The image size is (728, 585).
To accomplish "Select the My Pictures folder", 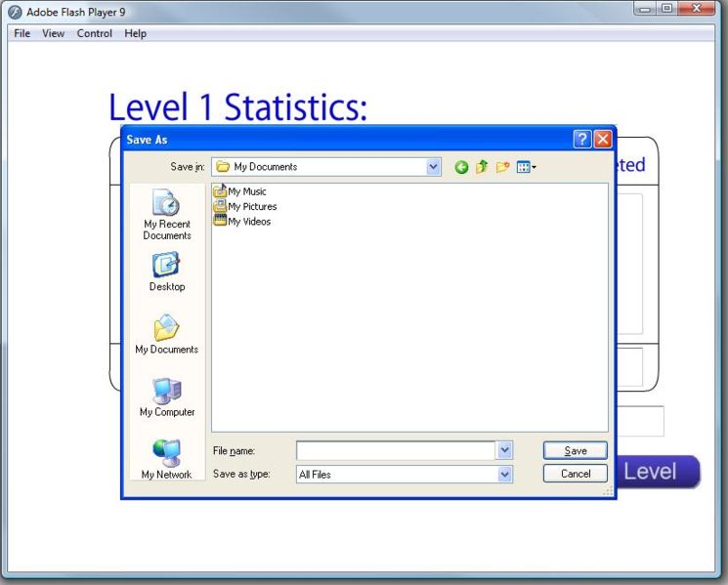I will click(245, 206).
